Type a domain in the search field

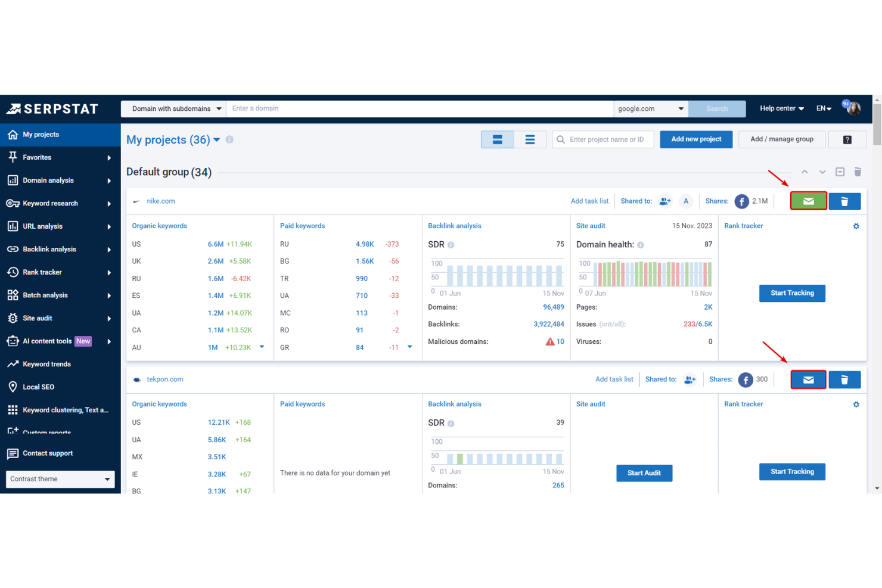click(417, 108)
